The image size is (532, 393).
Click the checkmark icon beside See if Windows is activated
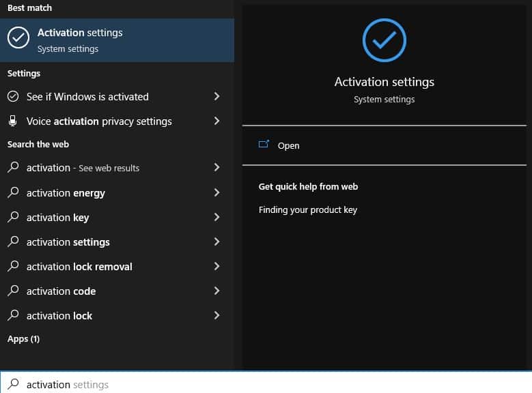click(13, 96)
